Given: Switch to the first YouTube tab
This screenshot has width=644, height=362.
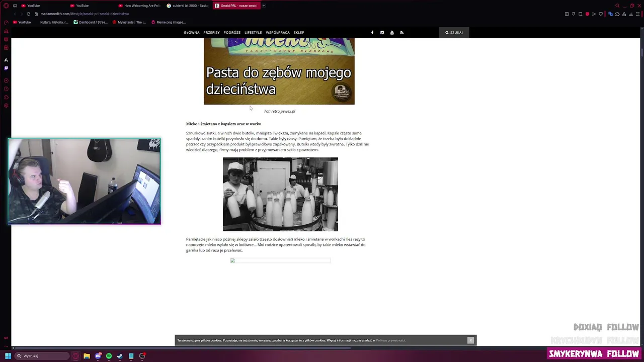Looking at the screenshot, I should [x=43, y=6].
